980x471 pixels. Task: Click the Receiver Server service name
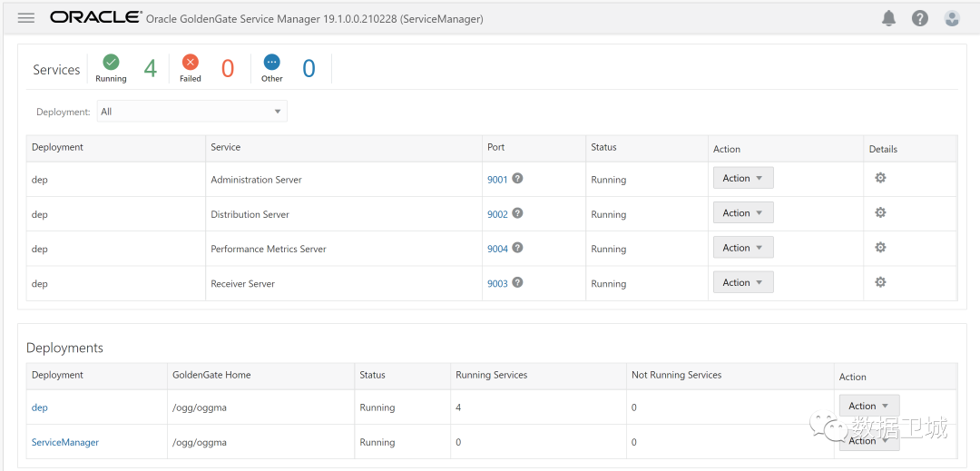click(242, 284)
